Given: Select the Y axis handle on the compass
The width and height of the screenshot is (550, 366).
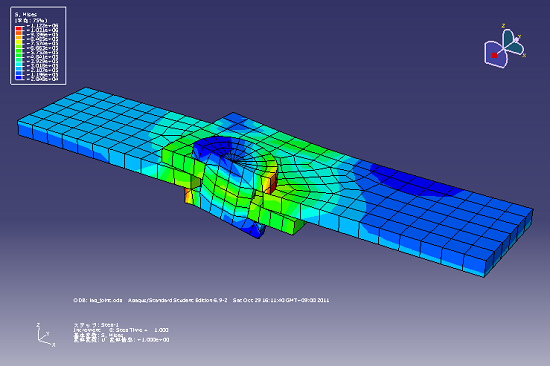Looking at the screenshot, I should pyautogui.click(x=516, y=39).
